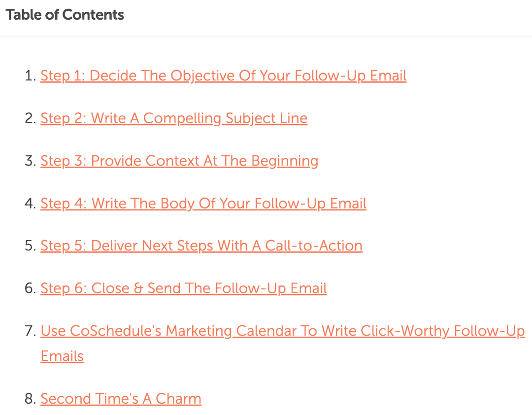Visit the section on delivering next steps
Viewport: 532px width, 415px height.
click(201, 245)
